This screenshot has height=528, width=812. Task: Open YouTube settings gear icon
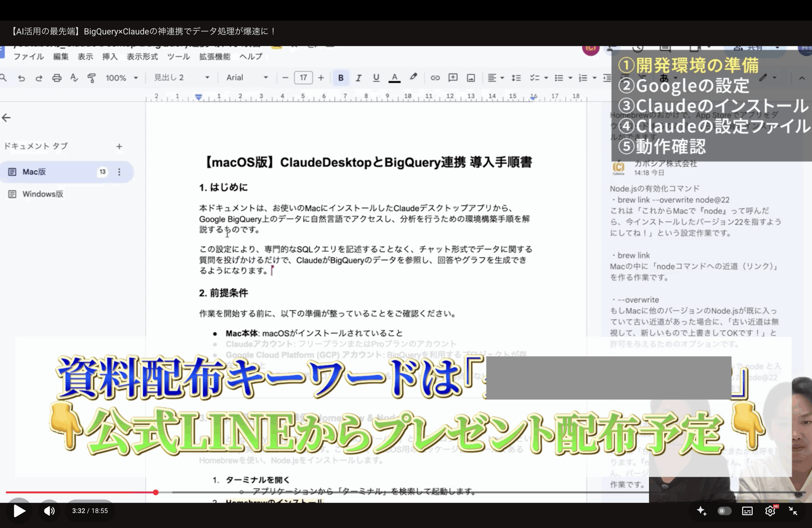click(770, 511)
